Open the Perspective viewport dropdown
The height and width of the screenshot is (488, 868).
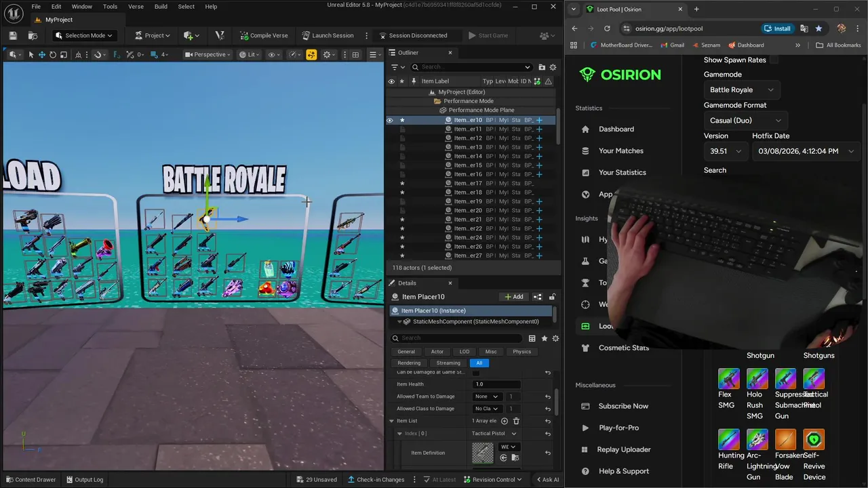208,54
